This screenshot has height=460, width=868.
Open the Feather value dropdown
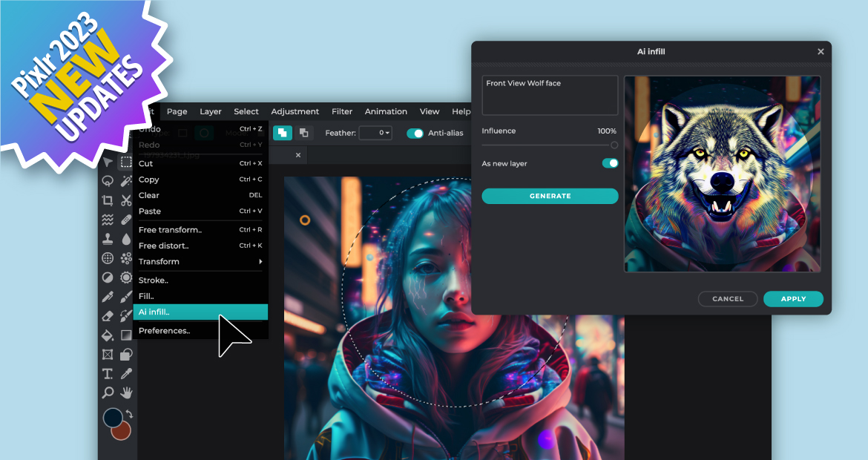[x=375, y=133]
